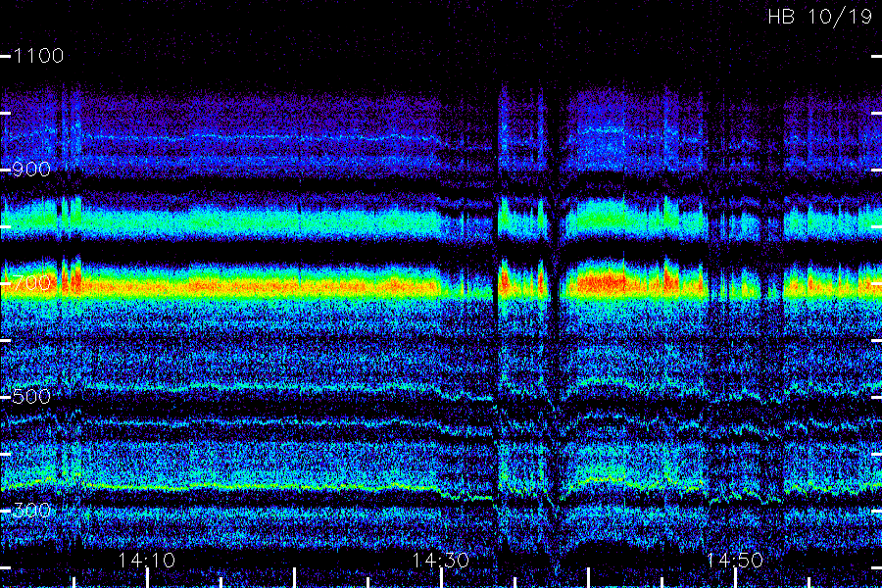Image resolution: width=882 pixels, height=588 pixels.
Task: Select the tick mark below 14:30
Action: pos(441,578)
